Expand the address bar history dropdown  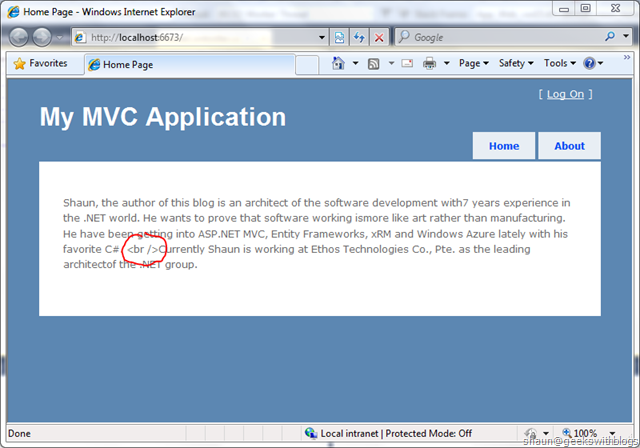pyautogui.click(x=322, y=37)
